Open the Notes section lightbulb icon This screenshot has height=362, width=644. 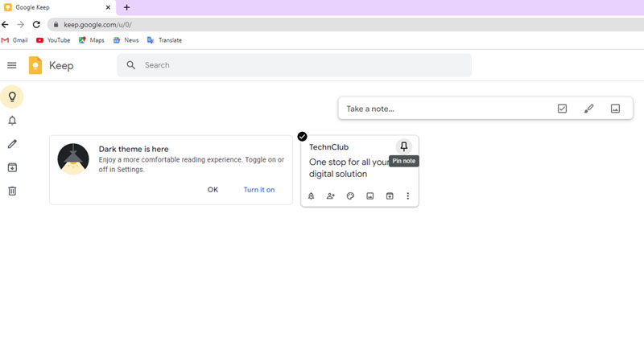pos(12,97)
